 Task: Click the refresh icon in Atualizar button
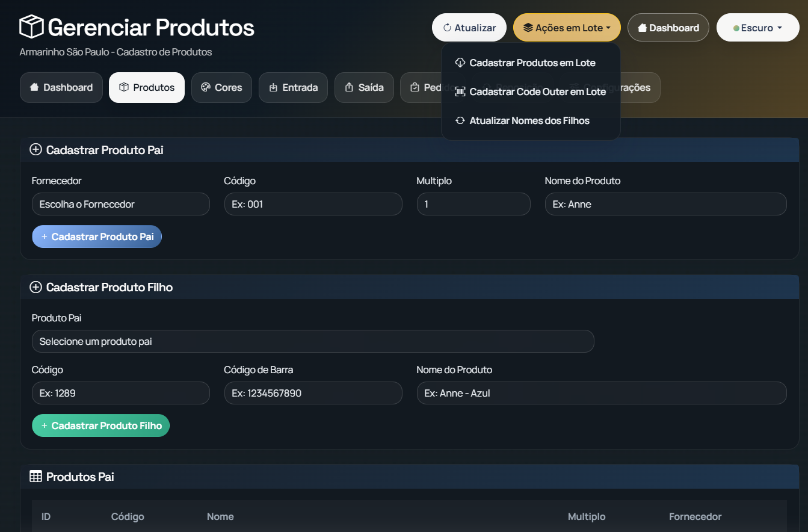pyautogui.click(x=447, y=28)
